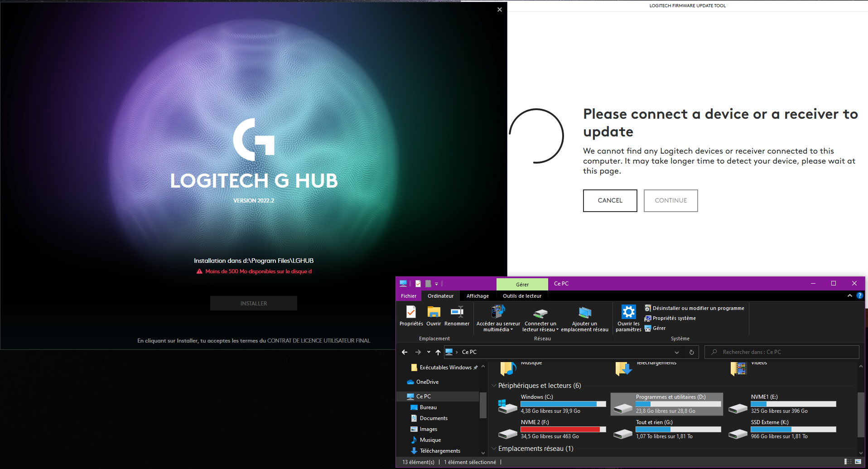Click the navigation pane scroll down arrow
868x469 pixels.
483,452
